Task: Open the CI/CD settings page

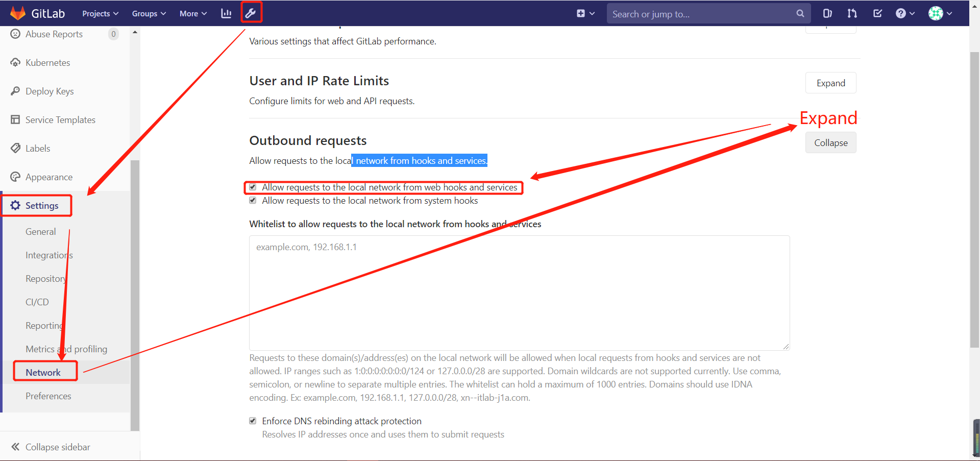Action: (x=37, y=302)
